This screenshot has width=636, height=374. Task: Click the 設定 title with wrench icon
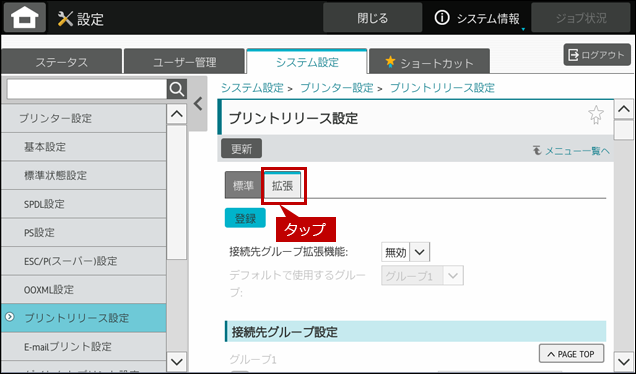coord(81,19)
